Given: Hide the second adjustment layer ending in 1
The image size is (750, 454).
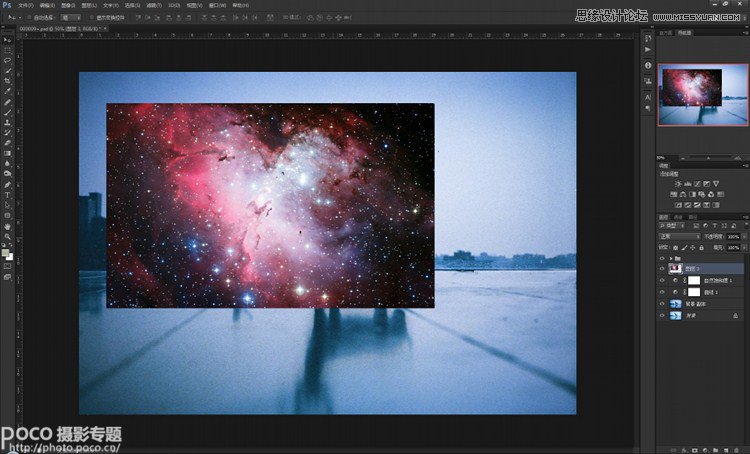Looking at the screenshot, I should [x=662, y=292].
